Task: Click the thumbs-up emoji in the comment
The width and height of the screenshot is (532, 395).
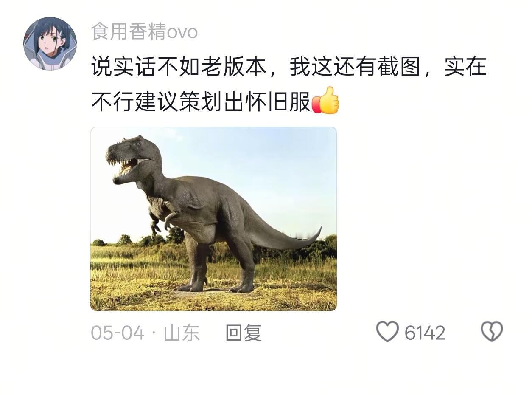Action: pos(326,101)
